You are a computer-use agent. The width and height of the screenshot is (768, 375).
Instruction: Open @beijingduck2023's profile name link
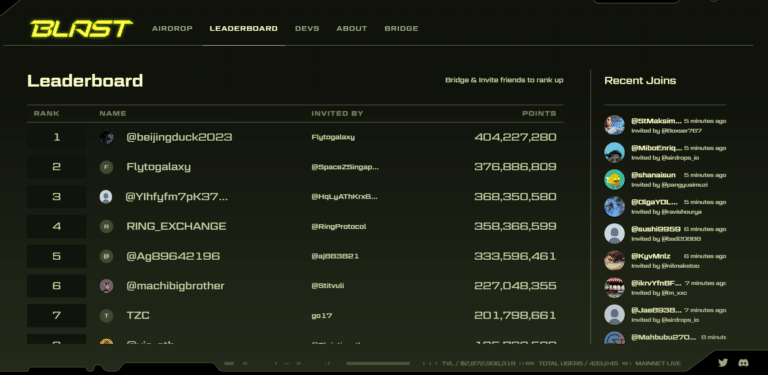[x=179, y=137]
